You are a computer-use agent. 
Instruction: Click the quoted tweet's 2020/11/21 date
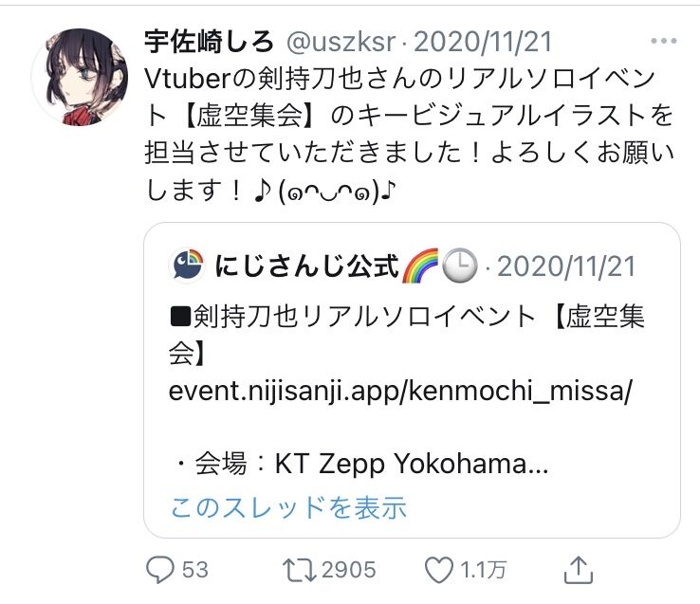pos(566,266)
